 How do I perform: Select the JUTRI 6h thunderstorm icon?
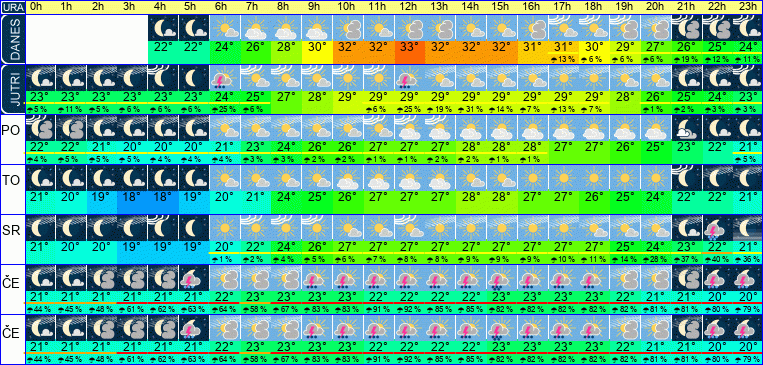coord(225,78)
